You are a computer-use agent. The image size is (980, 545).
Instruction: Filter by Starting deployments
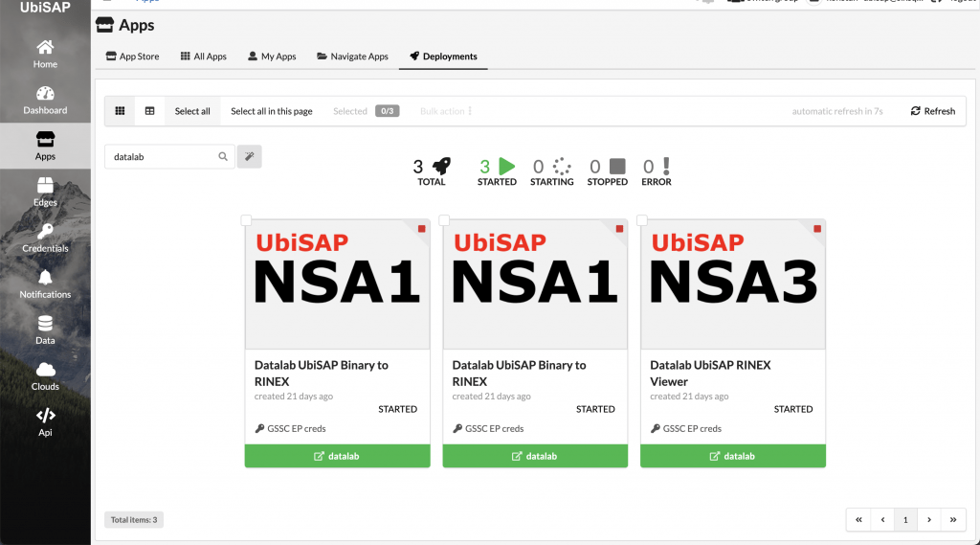click(x=552, y=171)
